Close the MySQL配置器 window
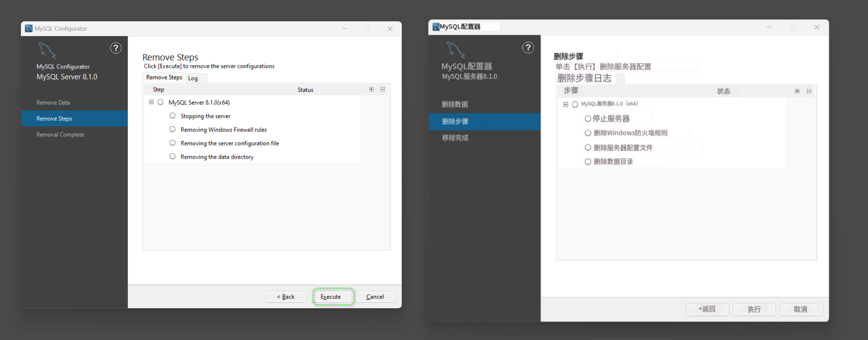868x340 pixels. 817,27
